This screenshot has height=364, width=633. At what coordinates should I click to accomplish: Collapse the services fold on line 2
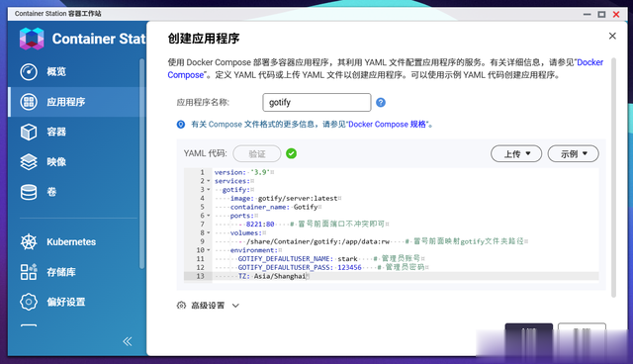click(x=209, y=181)
